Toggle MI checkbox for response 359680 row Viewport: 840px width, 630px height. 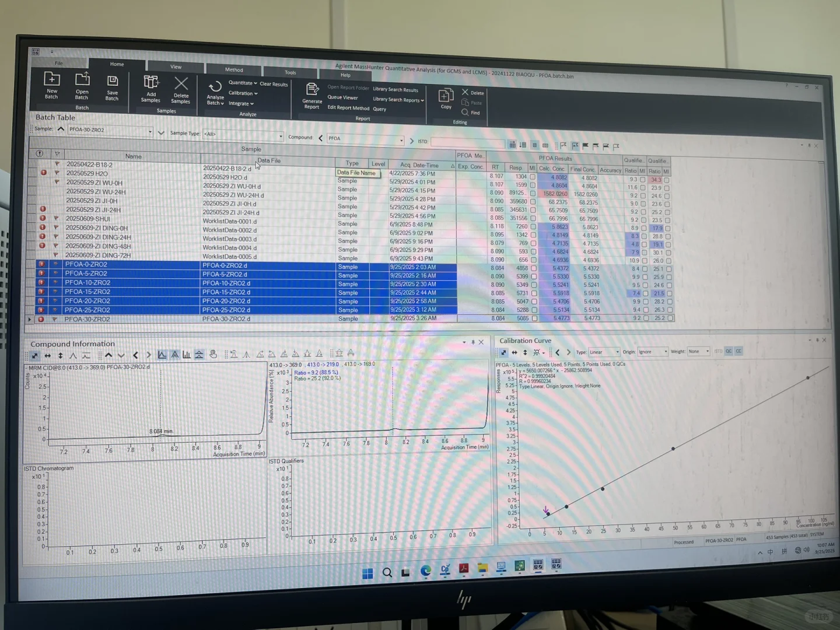point(533,202)
